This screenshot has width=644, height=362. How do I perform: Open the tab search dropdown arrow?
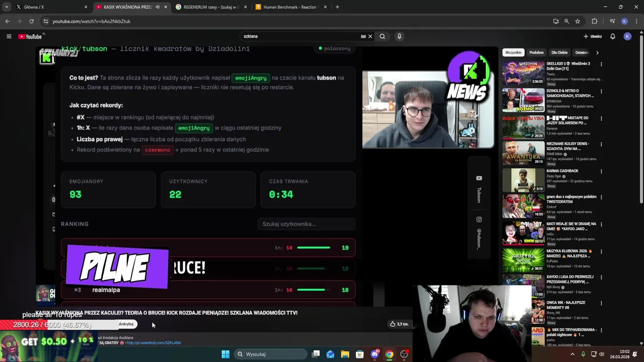click(7, 7)
